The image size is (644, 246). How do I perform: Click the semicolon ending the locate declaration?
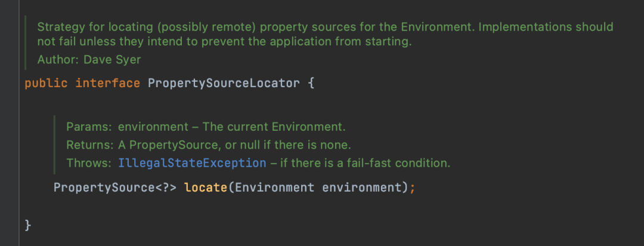click(x=411, y=187)
